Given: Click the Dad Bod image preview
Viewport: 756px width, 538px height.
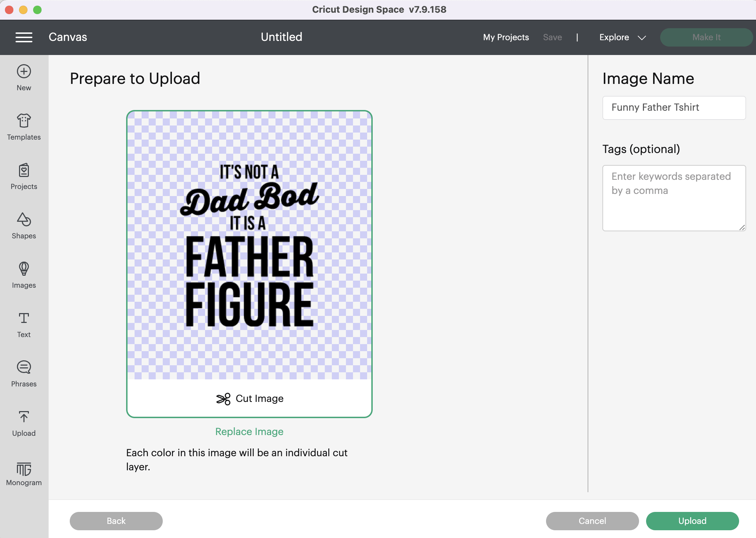Looking at the screenshot, I should click(x=249, y=245).
